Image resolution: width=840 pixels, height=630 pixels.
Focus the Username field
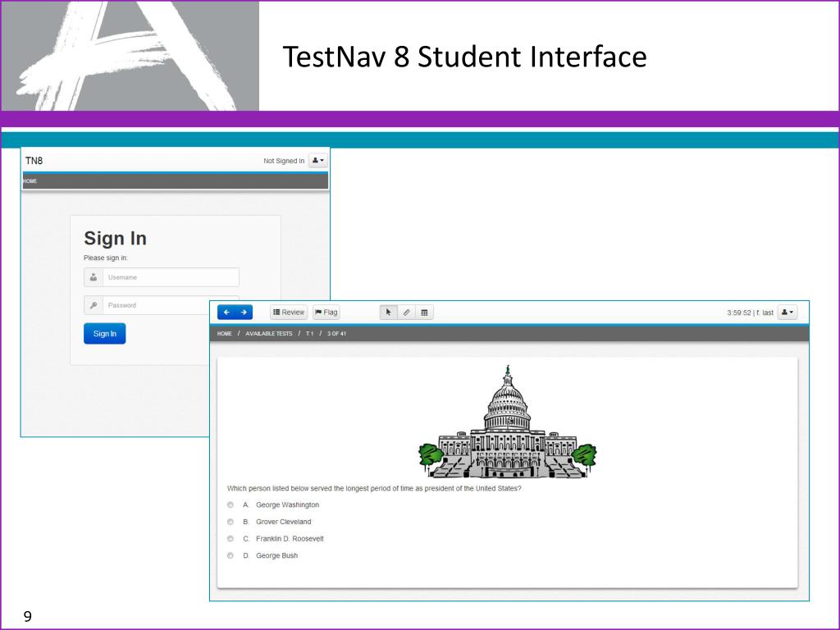tap(171, 277)
